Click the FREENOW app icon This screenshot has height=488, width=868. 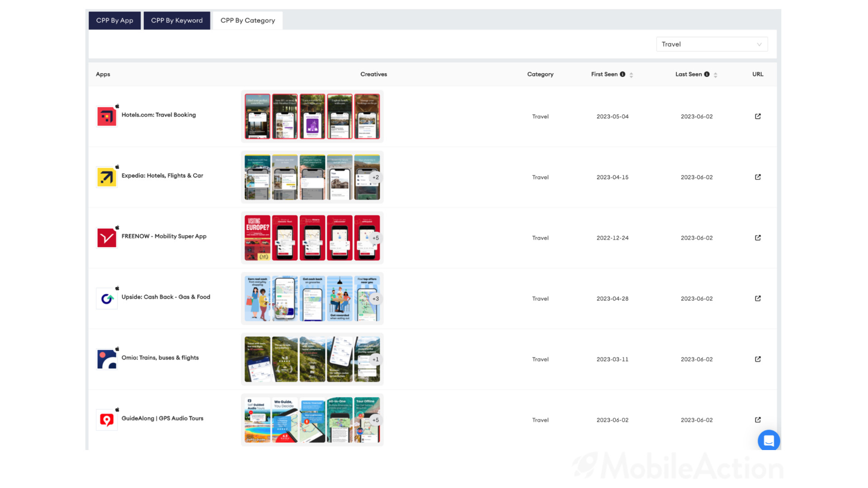(x=107, y=238)
